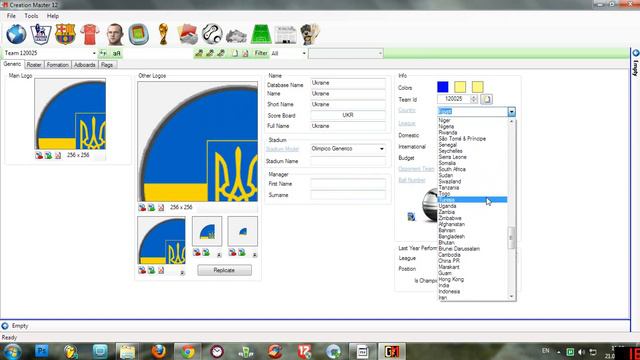
Task: Click the blue primary color swatch
Action: point(443,87)
